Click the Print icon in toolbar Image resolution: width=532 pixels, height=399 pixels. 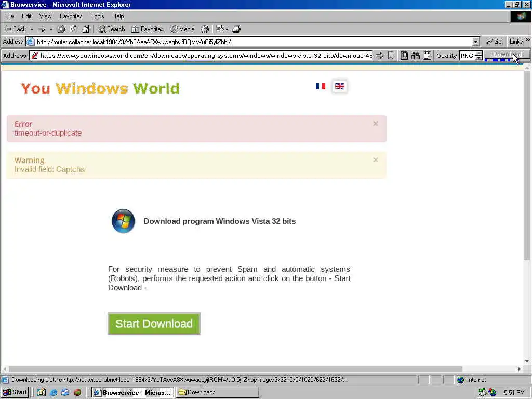(x=236, y=29)
